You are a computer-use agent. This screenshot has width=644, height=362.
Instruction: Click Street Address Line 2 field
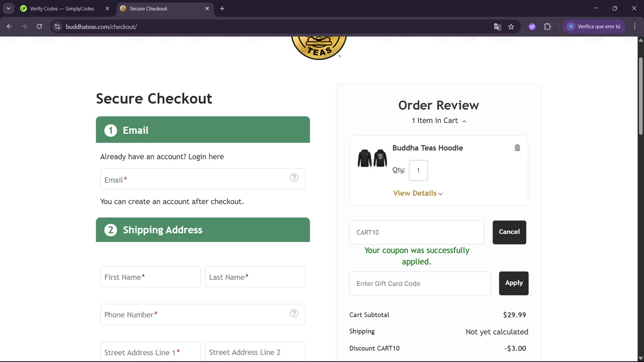pyautogui.click(x=255, y=352)
